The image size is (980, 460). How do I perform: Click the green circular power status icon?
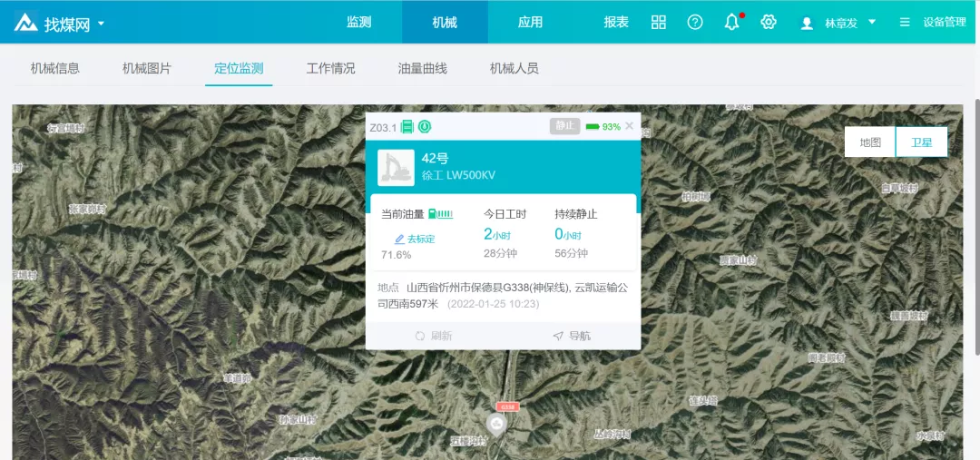424,126
